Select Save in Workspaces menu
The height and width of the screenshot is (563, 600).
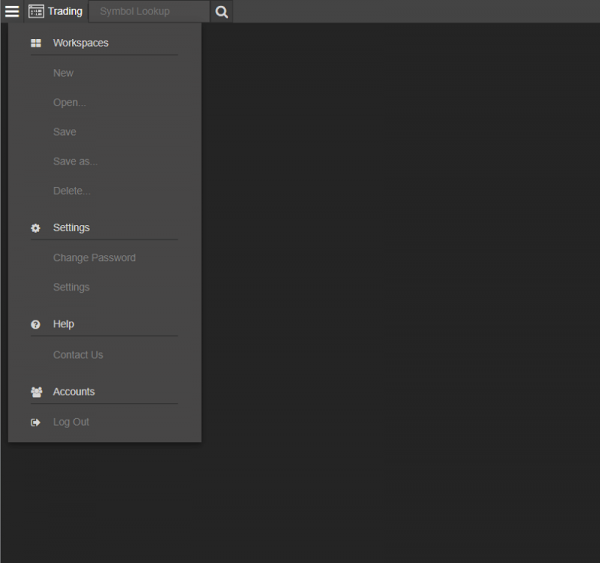[x=65, y=132]
